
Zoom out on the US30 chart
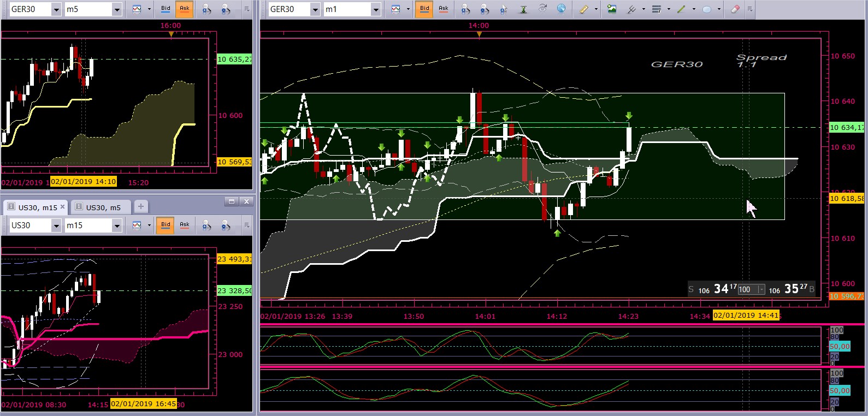coord(225,225)
